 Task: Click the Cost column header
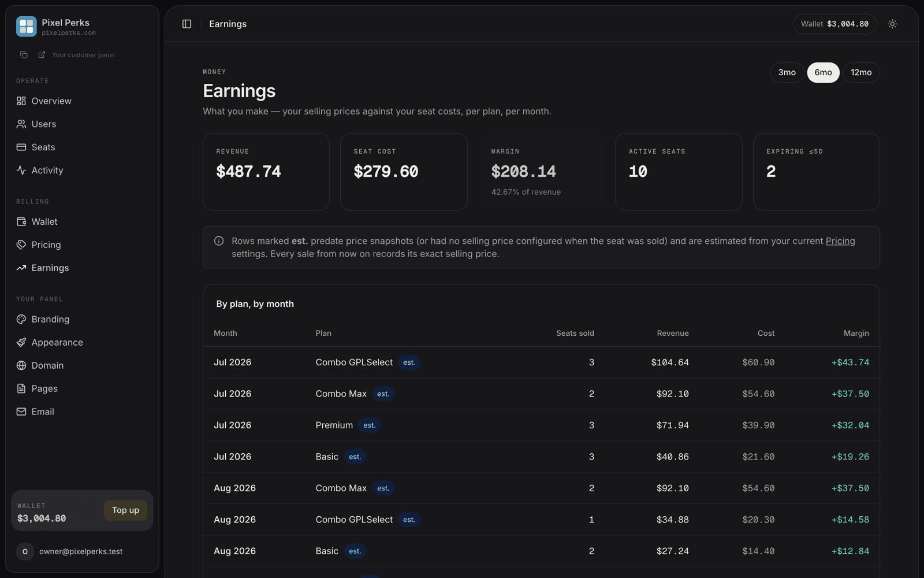coord(766,333)
